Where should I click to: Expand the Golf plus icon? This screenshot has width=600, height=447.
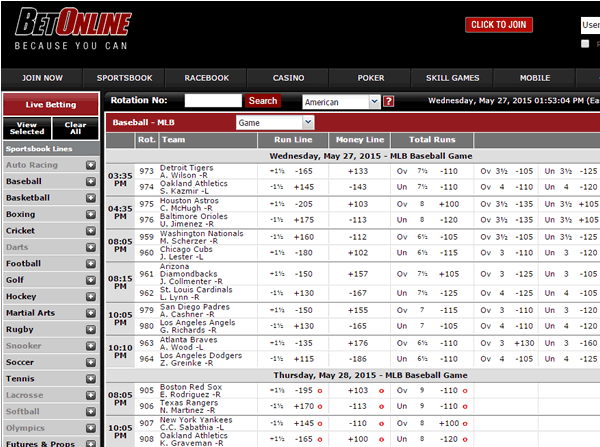coord(91,280)
